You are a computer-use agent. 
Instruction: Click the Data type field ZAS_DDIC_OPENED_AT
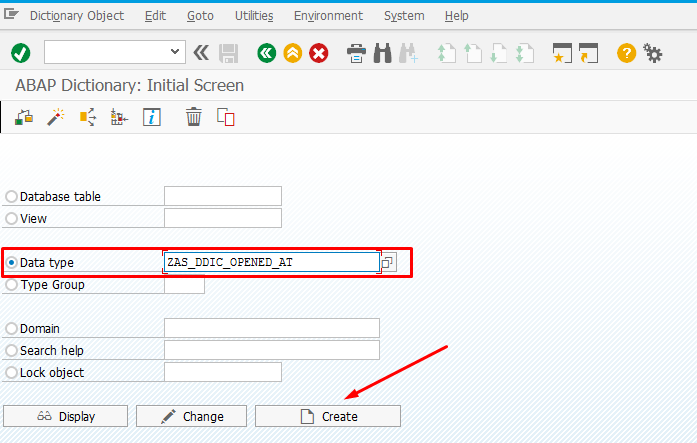[272, 262]
